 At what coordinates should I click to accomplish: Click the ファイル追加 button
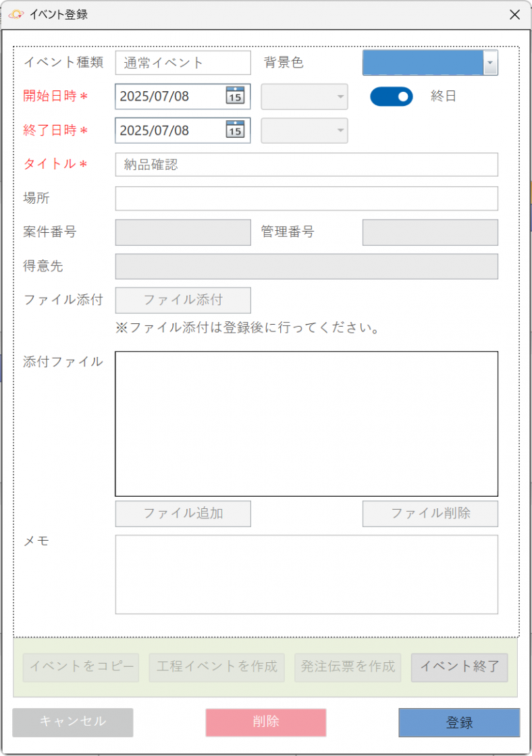(183, 514)
